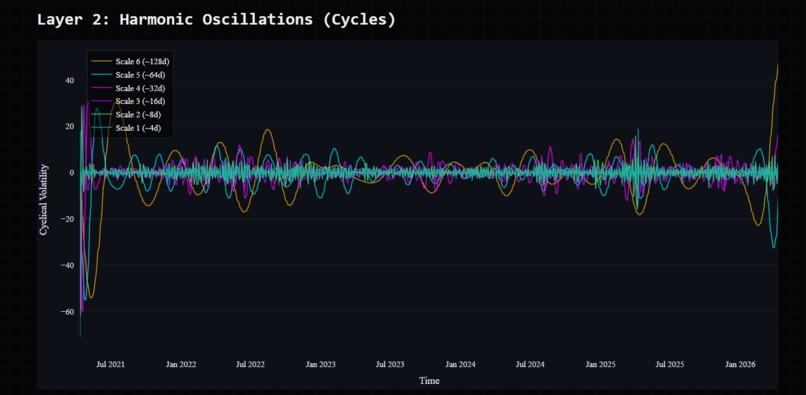Click the '−20' y-axis tick label
The height and width of the screenshot is (395, 806).
click(x=67, y=219)
